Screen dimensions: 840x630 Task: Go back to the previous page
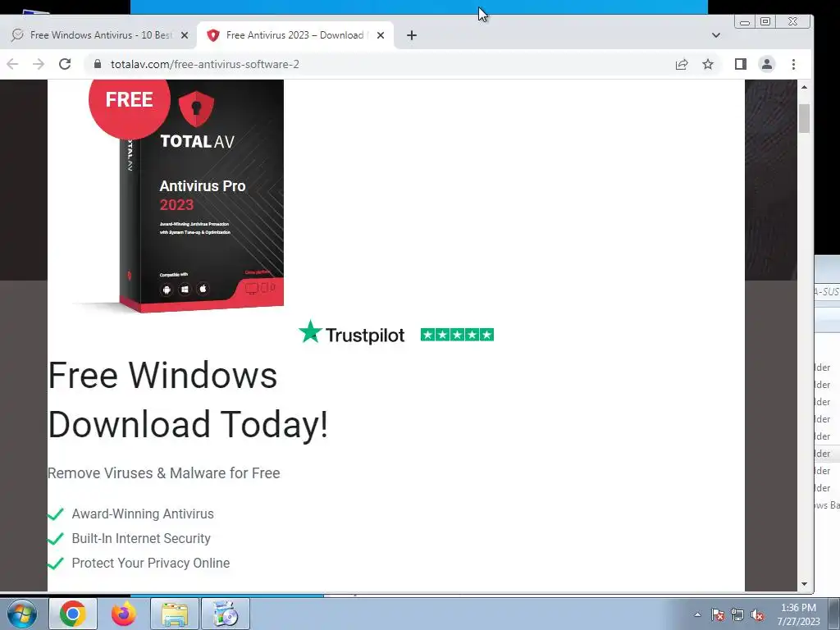[12, 64]
